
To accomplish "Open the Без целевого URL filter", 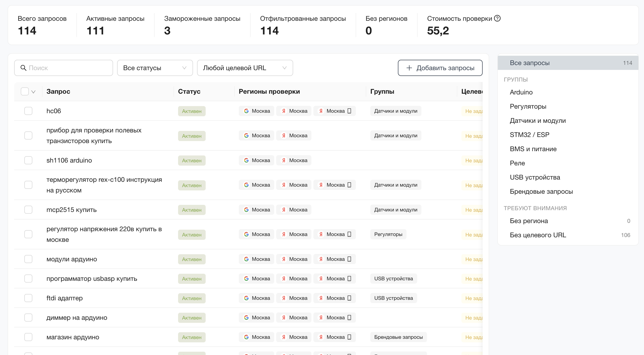I will point(568,235).
